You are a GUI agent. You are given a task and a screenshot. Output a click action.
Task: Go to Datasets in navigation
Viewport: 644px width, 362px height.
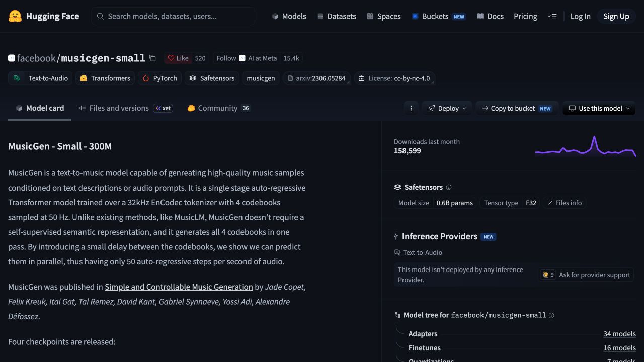(x=337, y=16)
